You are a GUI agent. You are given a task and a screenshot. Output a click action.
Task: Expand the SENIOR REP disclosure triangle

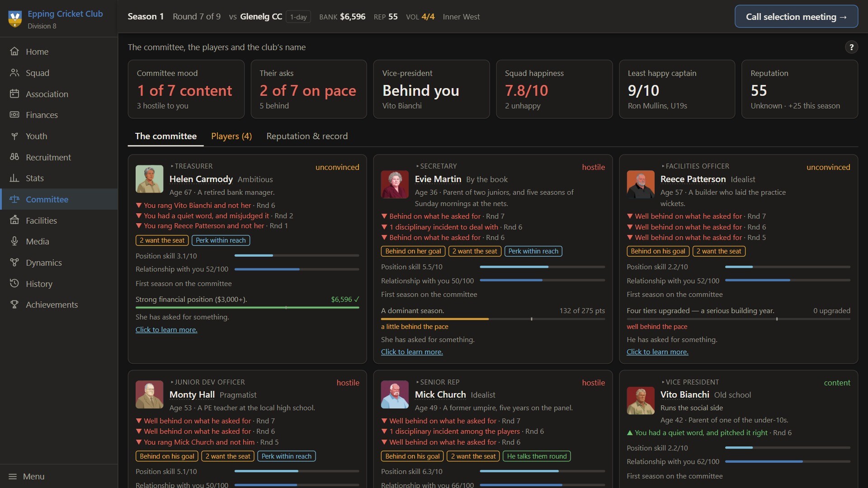(417, 382)
